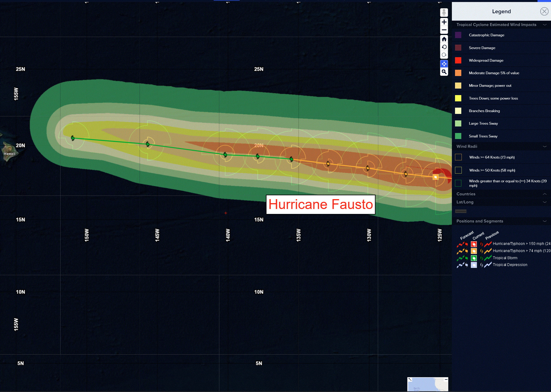The height and width of the screenshot is (392, 551).
Task: Click the Hurricane/Typhoon > 150 mph label
Action: tap(522, 244)
